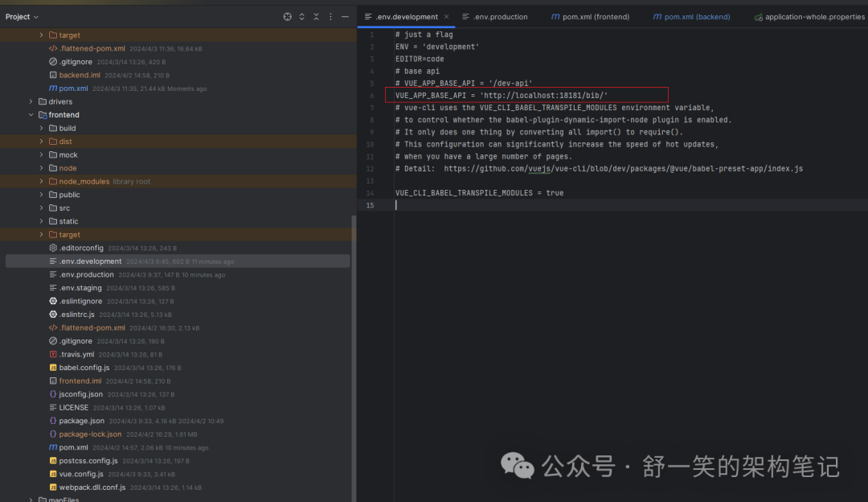Click the package.json file icon

tap(53, 421)
